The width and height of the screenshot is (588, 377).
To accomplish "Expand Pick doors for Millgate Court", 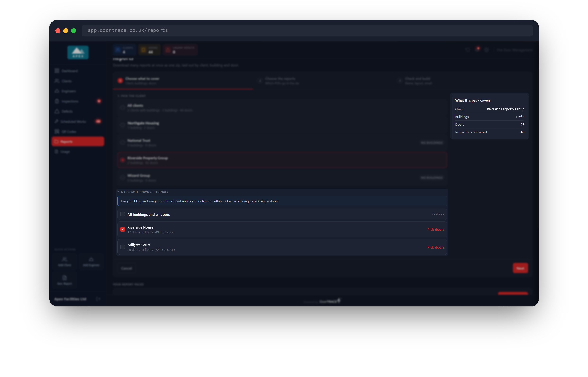I will click(436, 247).
